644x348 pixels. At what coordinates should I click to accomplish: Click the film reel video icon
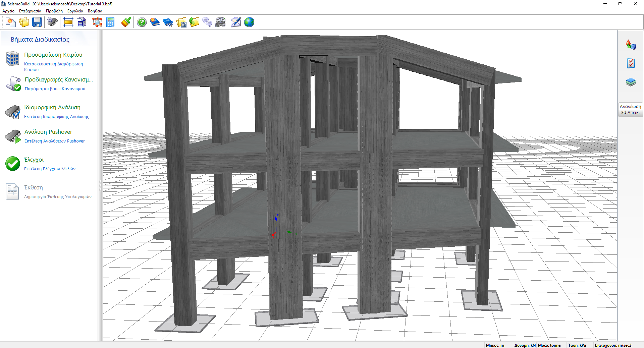(220, 22)
